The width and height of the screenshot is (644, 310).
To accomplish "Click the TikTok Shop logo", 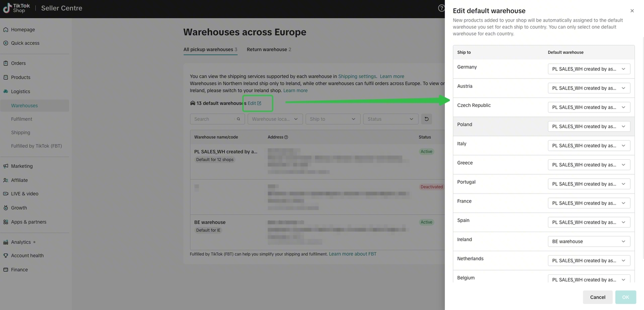I will (17, 8).
